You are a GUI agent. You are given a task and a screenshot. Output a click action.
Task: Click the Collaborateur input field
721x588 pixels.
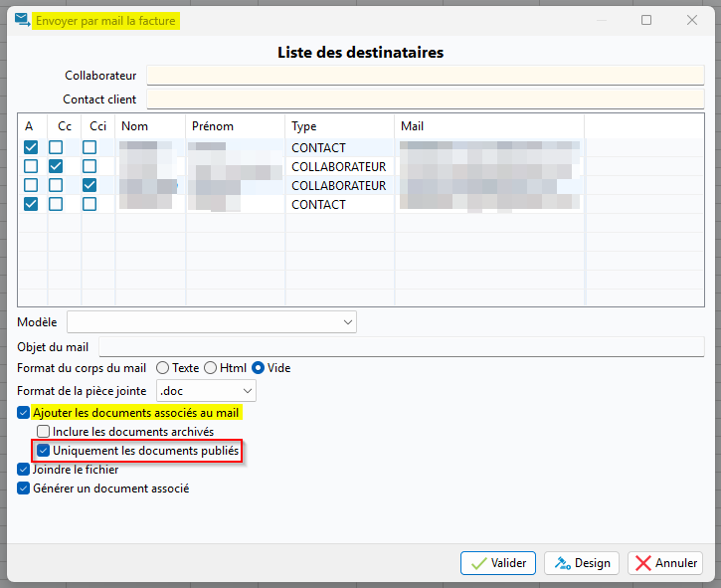[x=425, y=76]
